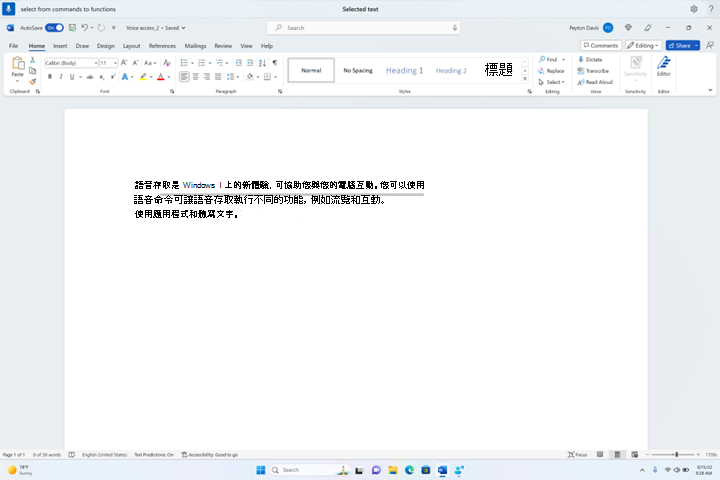This screenshot has width=720, height=480.
Task: Toggle Show paragraph marks
Action: click(x=275, y=63)
